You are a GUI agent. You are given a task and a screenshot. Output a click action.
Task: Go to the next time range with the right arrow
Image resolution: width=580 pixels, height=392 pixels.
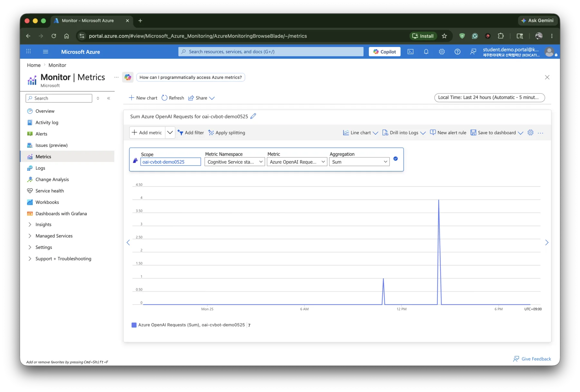pyautogui.click(x=546, y=243)
